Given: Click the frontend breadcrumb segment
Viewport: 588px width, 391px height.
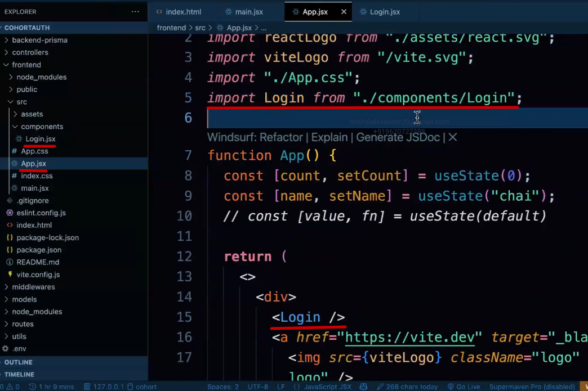Looking at the screenshot, I should tap(171, 28).
